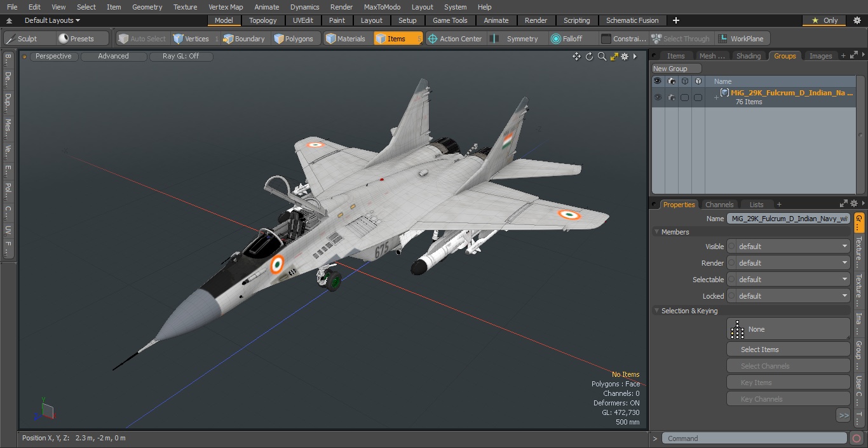This screenshot has width=868, height=448.
Task: Click the eye visibility column header
Action: [x=658, y=81]
